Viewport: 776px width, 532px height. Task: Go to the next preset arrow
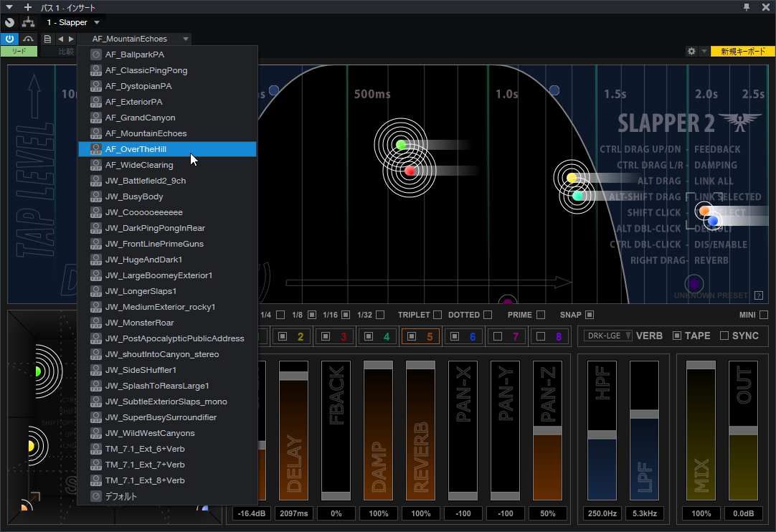71,39
